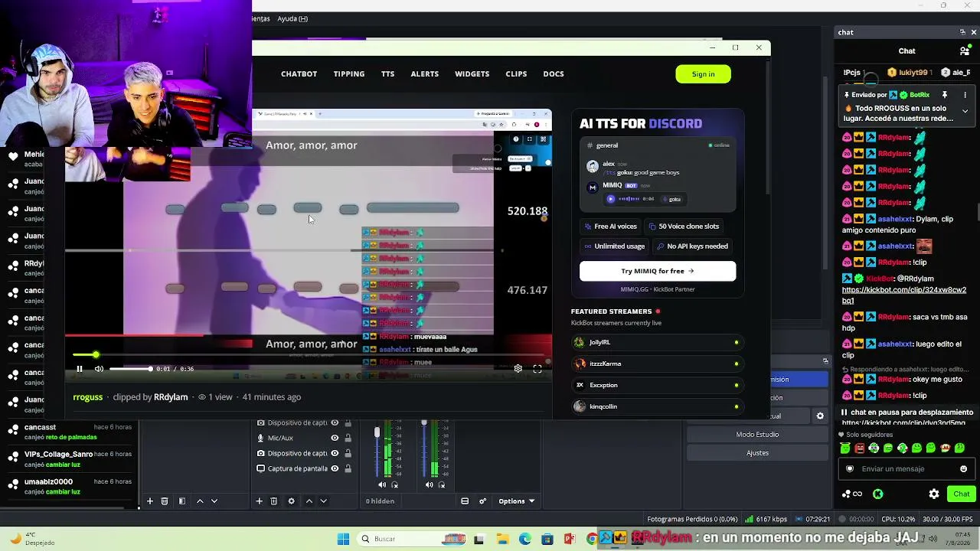Click the clip volume slider
Viewport: 980px width, 551px height.
130,369
